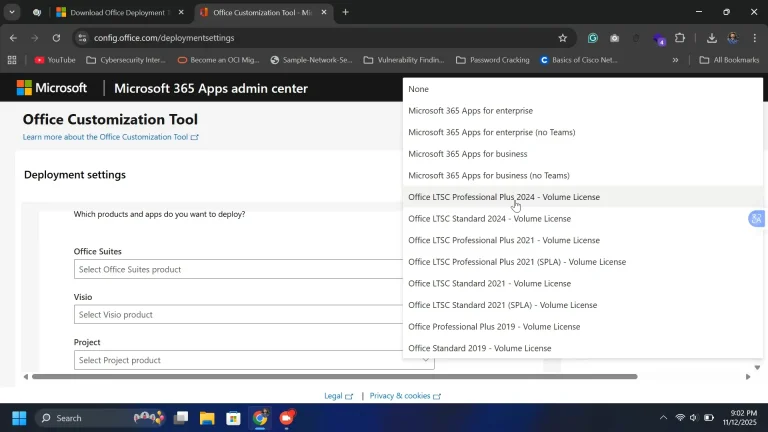This screenshot has width=768, height=432.
Task: Select Office LTSC Professional Plus 2024 - Volume License
Action: [x=582, y=197]
